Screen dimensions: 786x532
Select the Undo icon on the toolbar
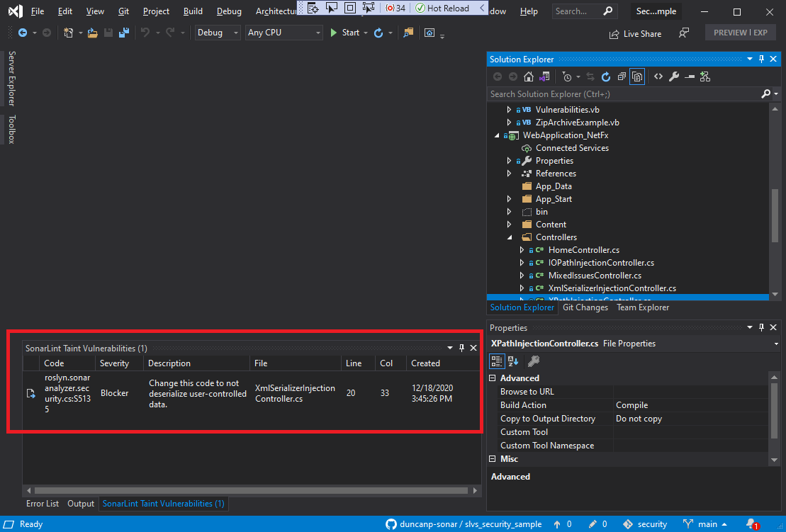[x=146, y=33]
